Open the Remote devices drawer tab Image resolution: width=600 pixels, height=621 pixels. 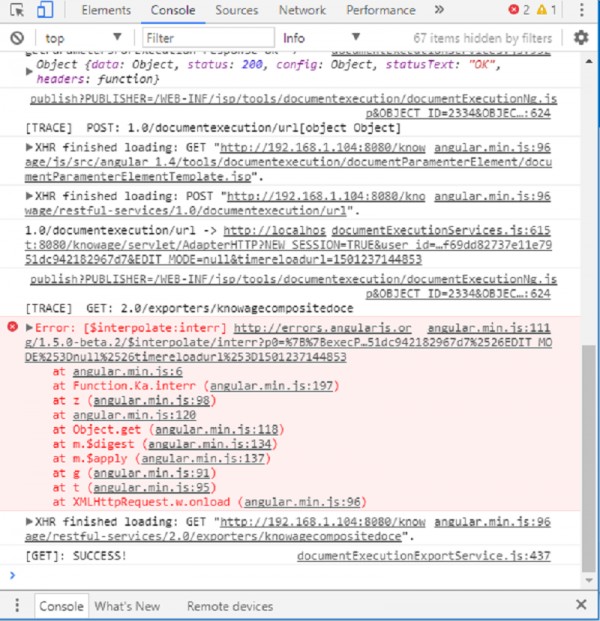click(x=230, y=606)
